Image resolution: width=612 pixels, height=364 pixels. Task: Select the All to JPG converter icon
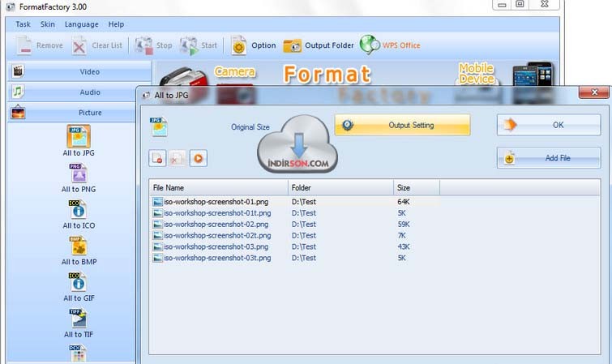pyautogui.click(x=79, y=136)
